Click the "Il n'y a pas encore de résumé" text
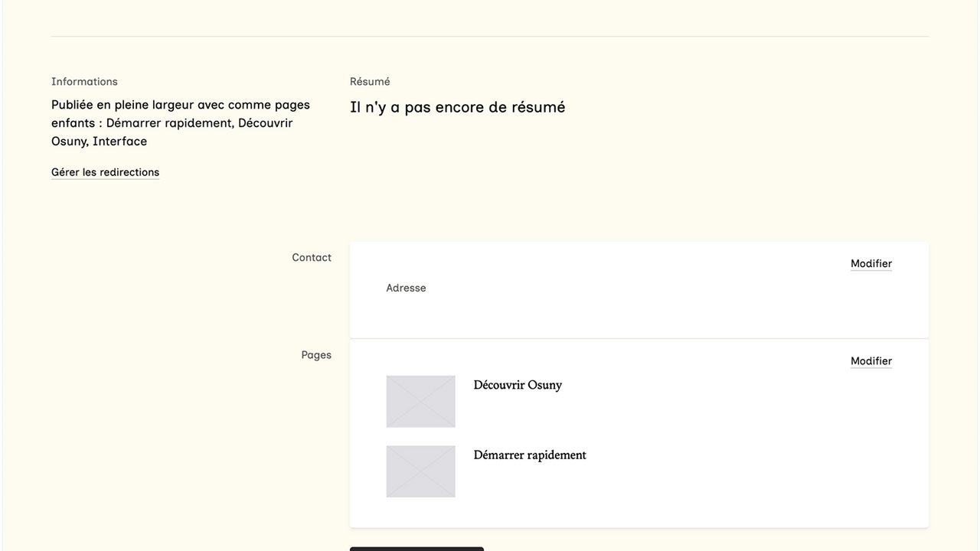This screenshot has width=980, height=551. [x=457, y=107]
